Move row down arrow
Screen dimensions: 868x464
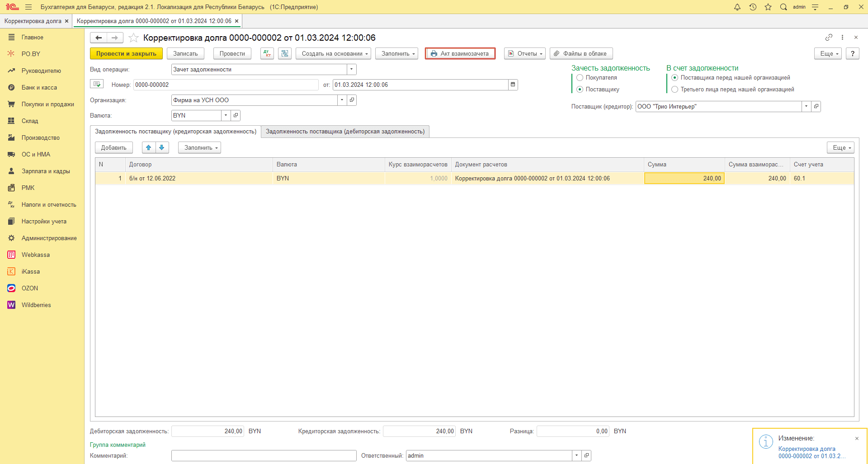[x=162, y=147]
